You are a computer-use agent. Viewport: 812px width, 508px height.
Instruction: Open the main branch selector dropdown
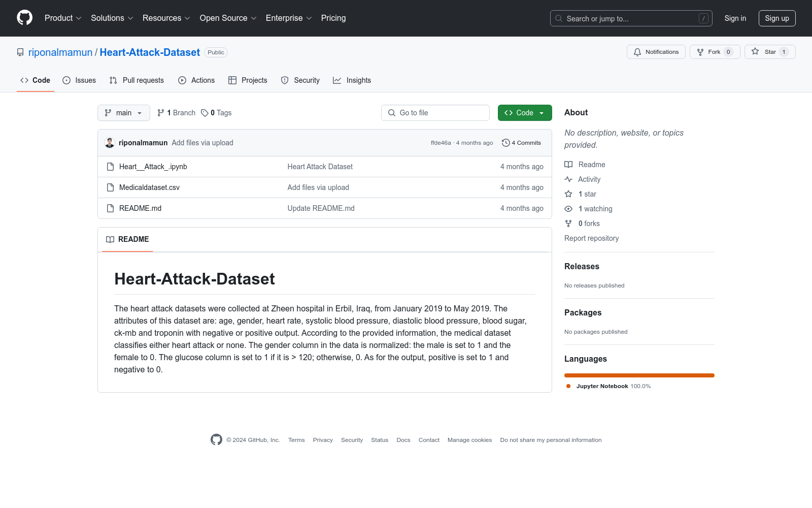124,113
